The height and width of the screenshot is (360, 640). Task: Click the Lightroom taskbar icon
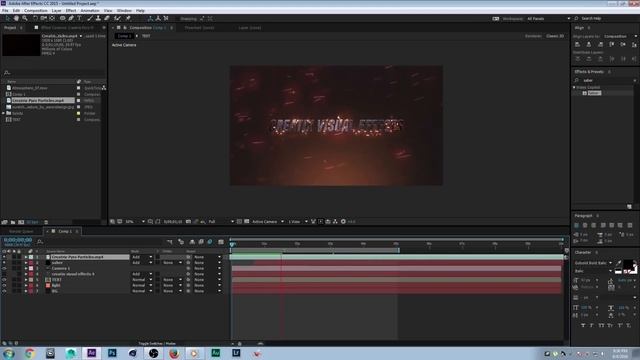click(x=236, y=353)
